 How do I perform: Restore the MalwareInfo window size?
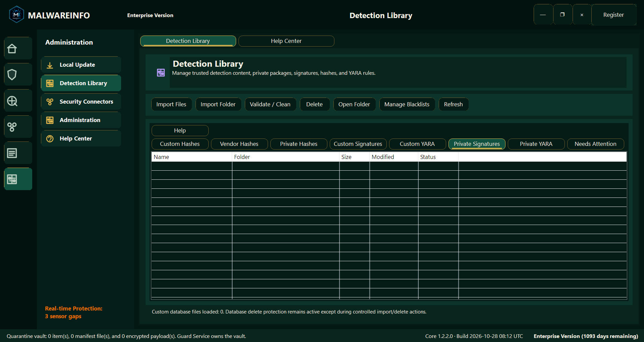tap(562, 15)
